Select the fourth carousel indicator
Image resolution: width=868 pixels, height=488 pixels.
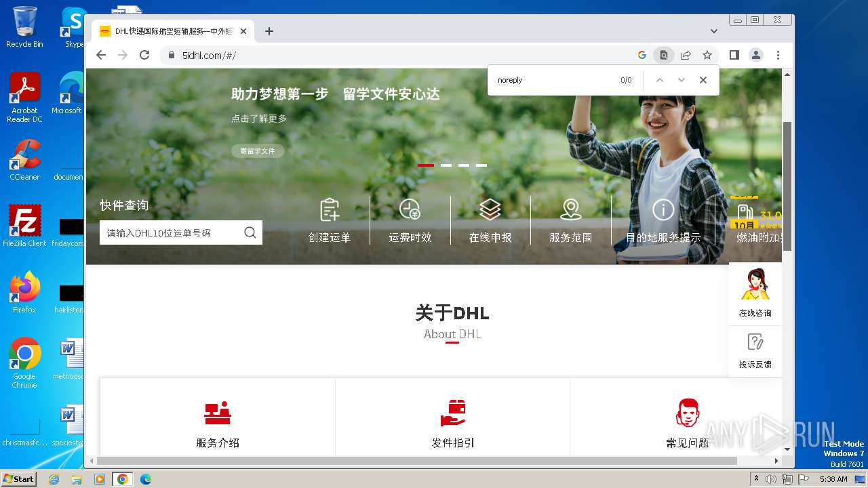click(481, 165)
